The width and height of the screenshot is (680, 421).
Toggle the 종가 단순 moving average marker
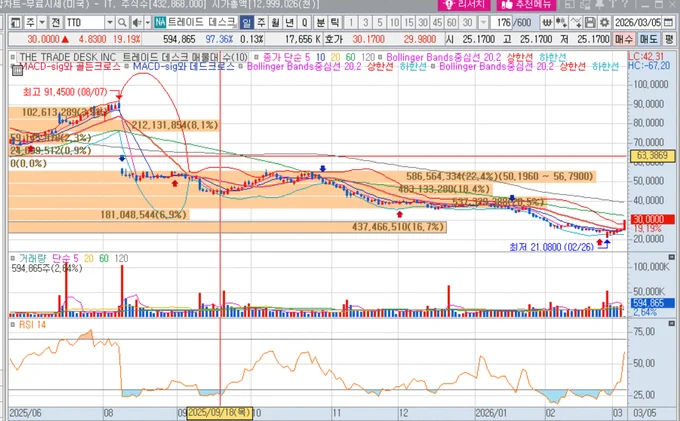[x=257, y=57]
